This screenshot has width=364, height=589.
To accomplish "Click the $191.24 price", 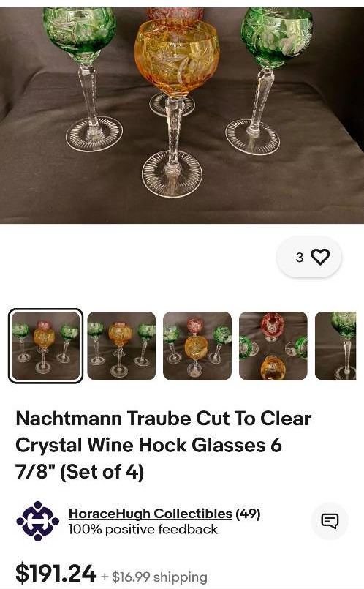I will click(56, 574).
